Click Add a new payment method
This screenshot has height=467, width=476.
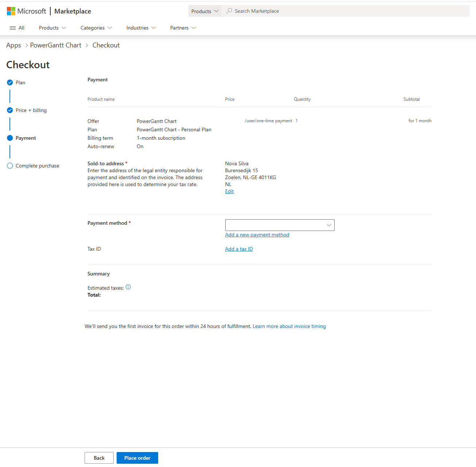point(257,235)
